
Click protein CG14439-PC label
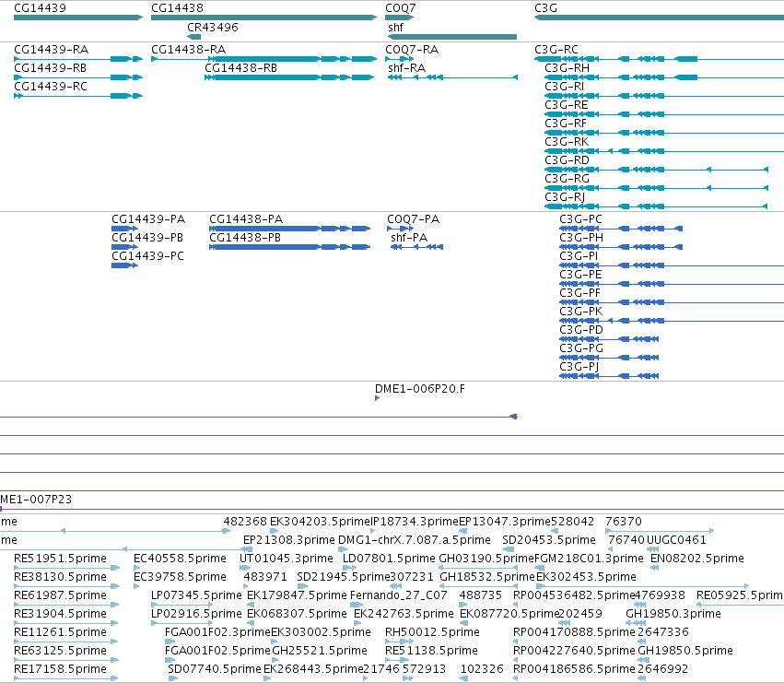pos(147,256)
